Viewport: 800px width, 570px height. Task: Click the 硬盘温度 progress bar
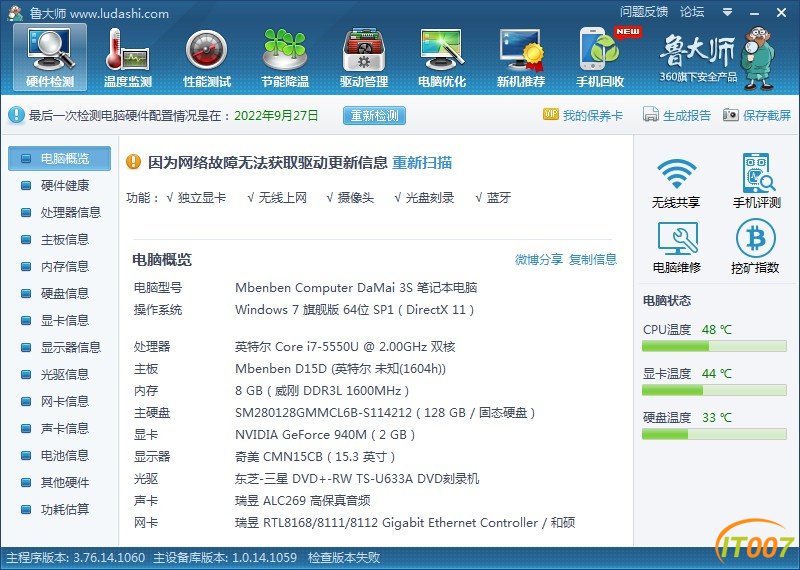pyautogui.click(x=714, y=434)
